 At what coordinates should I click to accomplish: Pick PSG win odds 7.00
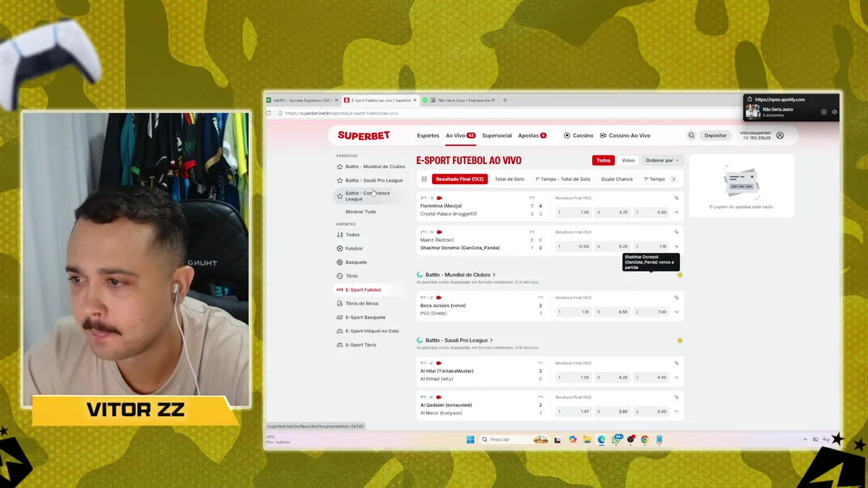point(651,312)
